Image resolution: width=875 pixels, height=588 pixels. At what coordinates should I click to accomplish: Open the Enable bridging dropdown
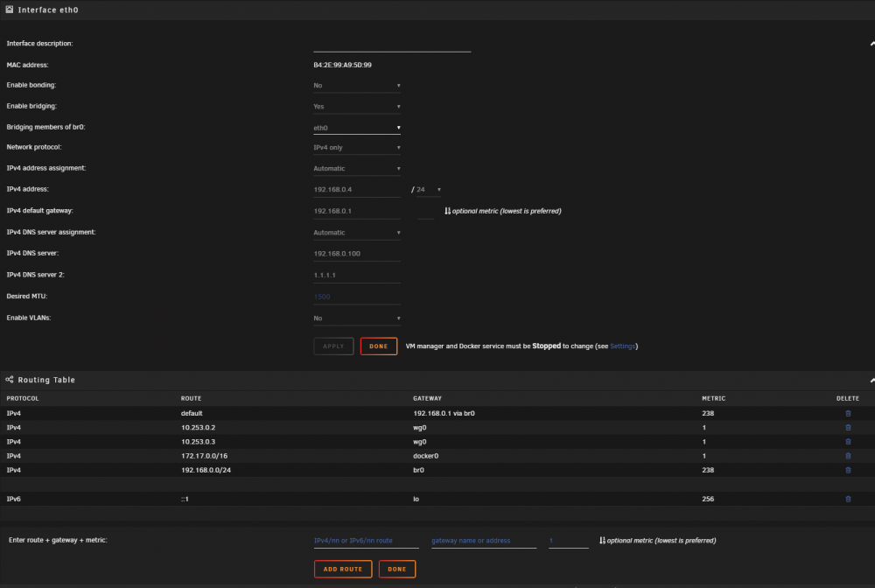357,107
